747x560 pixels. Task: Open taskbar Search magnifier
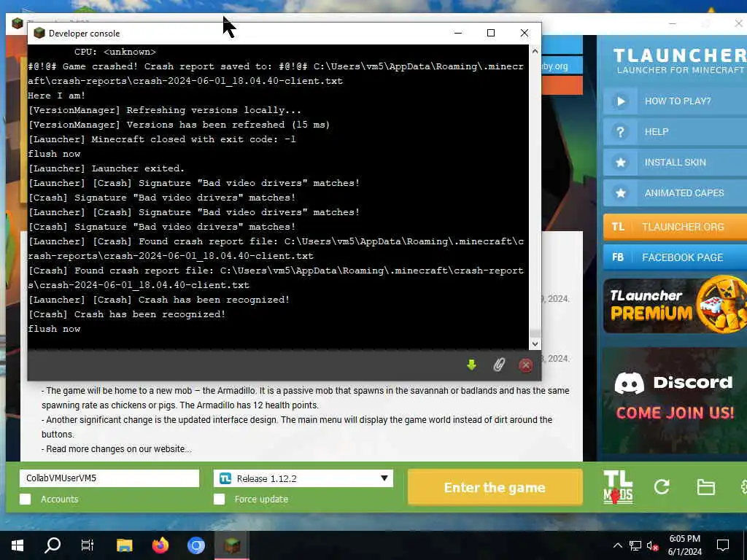[x=53, y=545]
